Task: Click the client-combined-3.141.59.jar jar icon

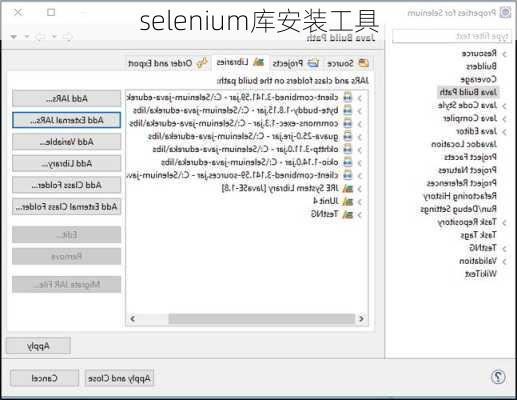Action: [x=348, y=98]
